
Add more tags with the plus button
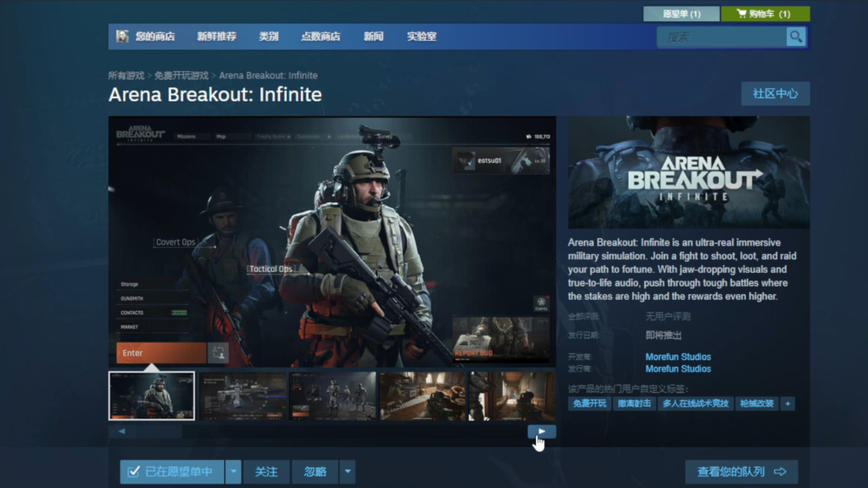(787, 403)
